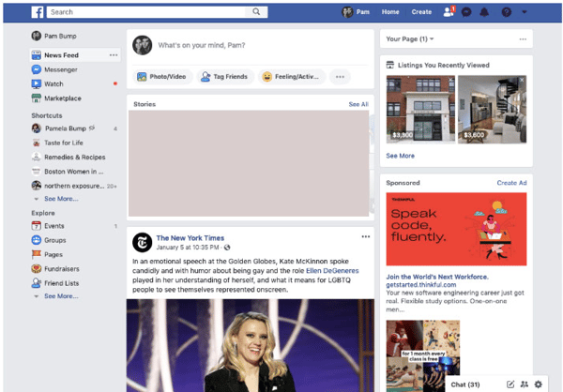The width and height of the screenshot is (563, 392).
Task: Click the What's on your mind field
Action: click(x=253, y=45)
